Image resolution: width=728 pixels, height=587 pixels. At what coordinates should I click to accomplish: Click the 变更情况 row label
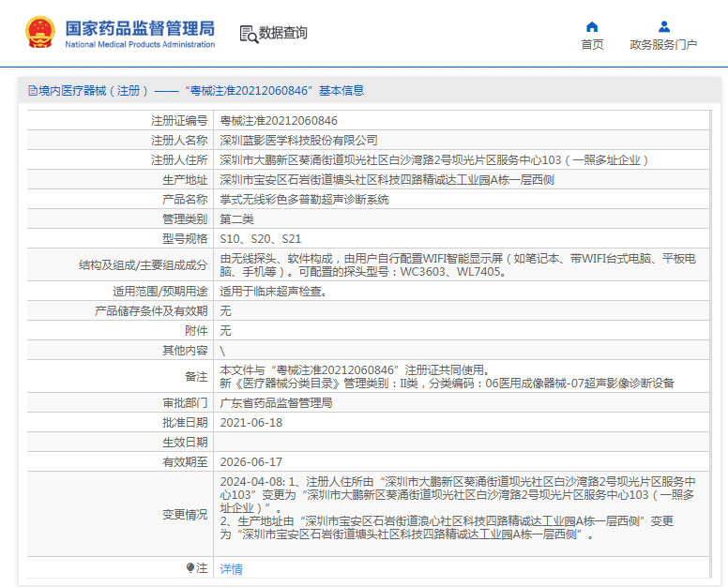pos(185,515)
